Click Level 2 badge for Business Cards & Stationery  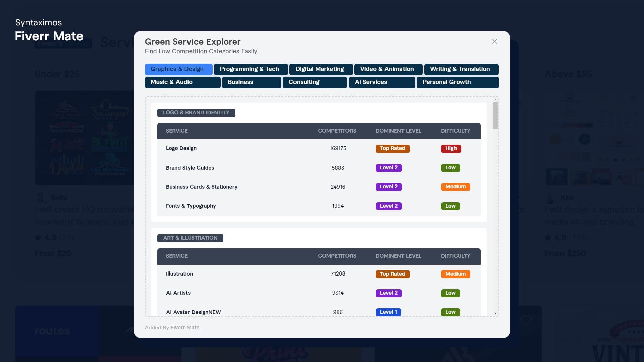(389, 187)
